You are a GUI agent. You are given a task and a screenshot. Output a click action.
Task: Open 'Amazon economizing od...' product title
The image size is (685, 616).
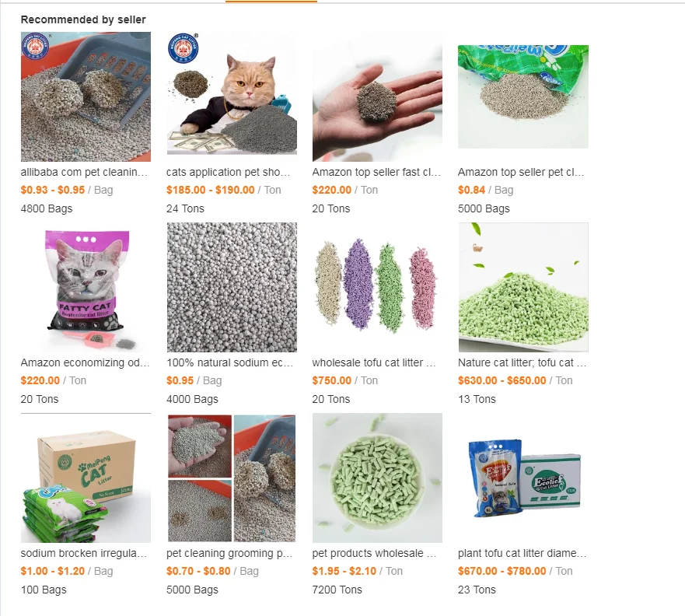click(86, 362)
